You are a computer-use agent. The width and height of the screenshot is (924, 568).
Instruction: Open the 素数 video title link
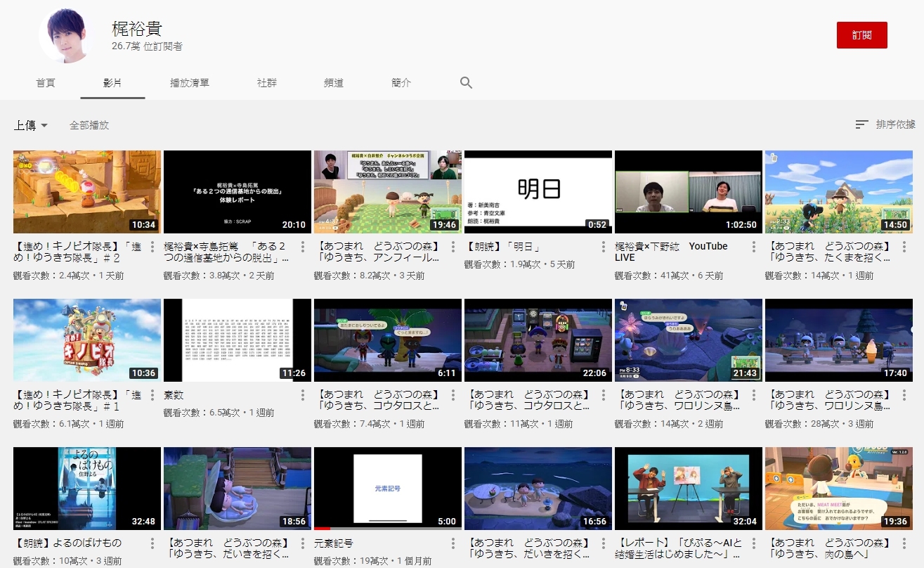pos(173,395)
